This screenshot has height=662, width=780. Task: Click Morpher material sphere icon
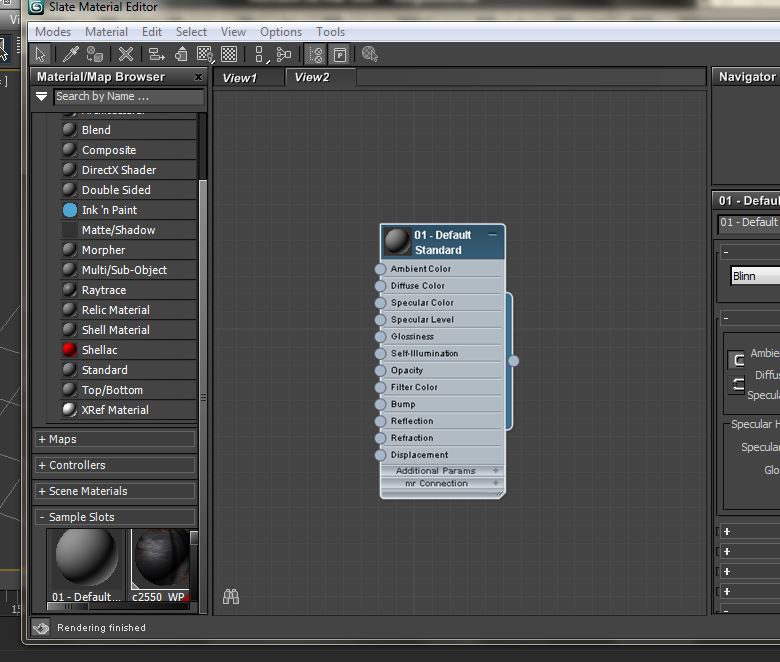click(70, 250)
